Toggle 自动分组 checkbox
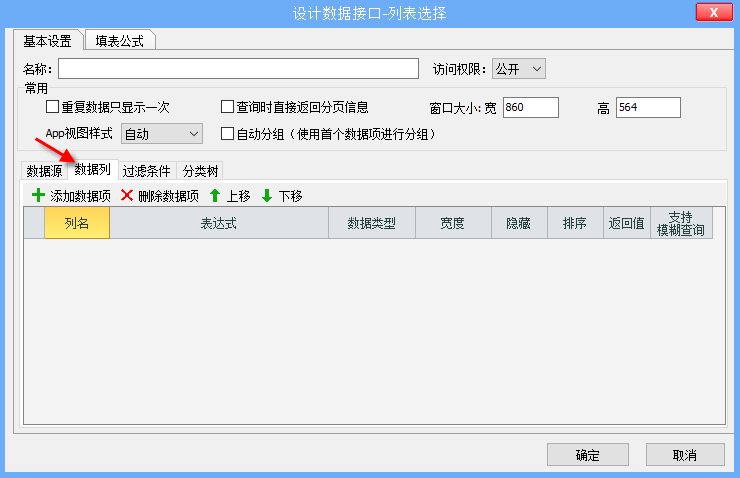740x478 pixels. 227,134
